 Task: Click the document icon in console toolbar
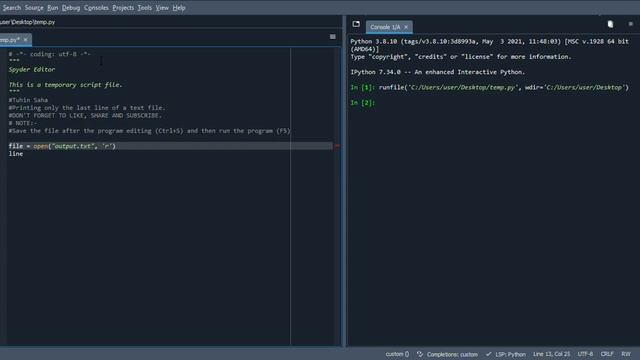(610, 24)
